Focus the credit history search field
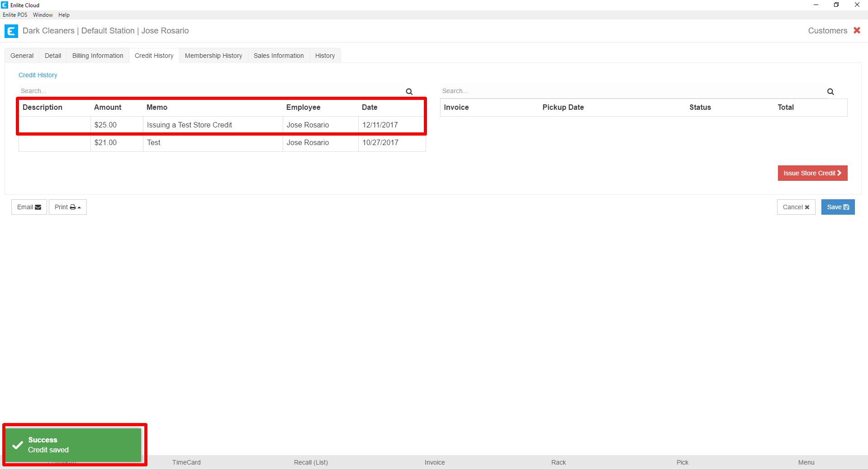The width and height of the screenshot is (868, 470). click(212, 91)
